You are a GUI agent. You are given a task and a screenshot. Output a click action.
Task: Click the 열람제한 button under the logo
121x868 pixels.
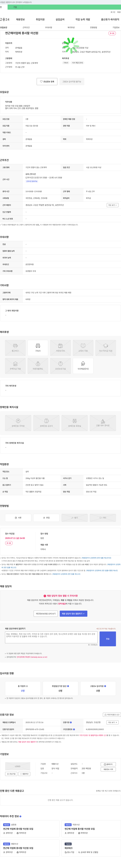tap(24, 774)
